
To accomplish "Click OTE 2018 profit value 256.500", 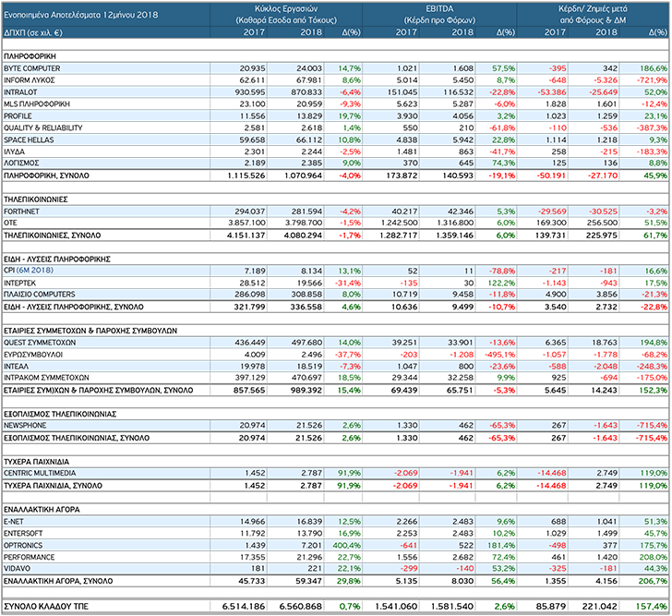I will pyautogui.click(x=602, y=223).
